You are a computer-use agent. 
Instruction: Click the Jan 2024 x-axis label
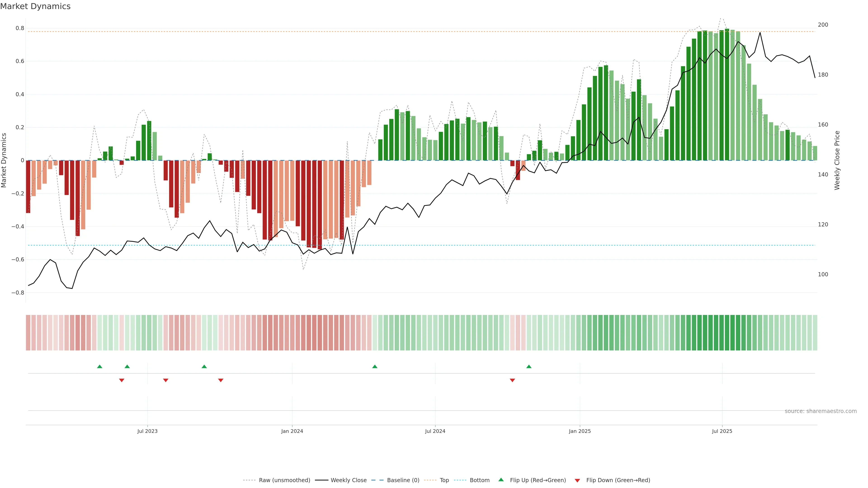coord(292,431)
